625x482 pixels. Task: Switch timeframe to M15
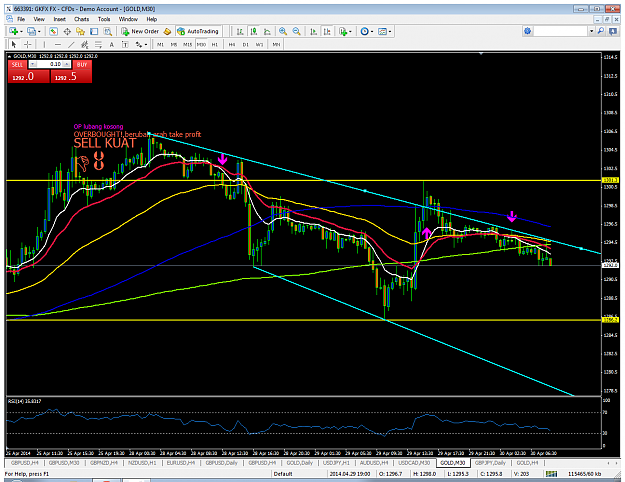(x=187, y=45)
